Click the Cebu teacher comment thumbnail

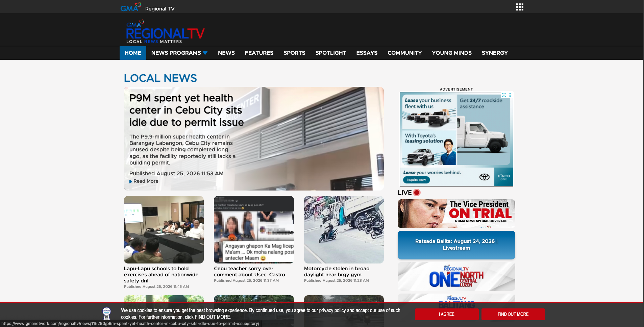click(x=254, y=230)
